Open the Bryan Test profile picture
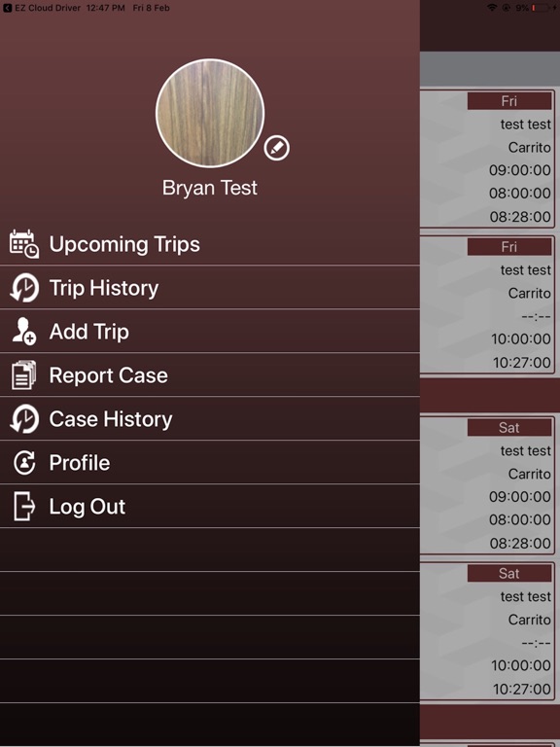560x747 pixels. (210, 113)
